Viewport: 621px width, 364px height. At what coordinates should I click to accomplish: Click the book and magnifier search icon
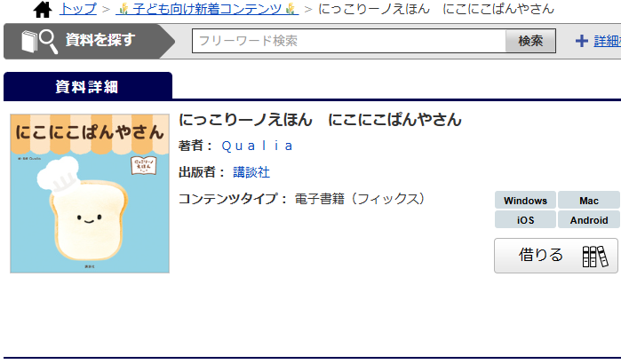click(x=40, y=41)
